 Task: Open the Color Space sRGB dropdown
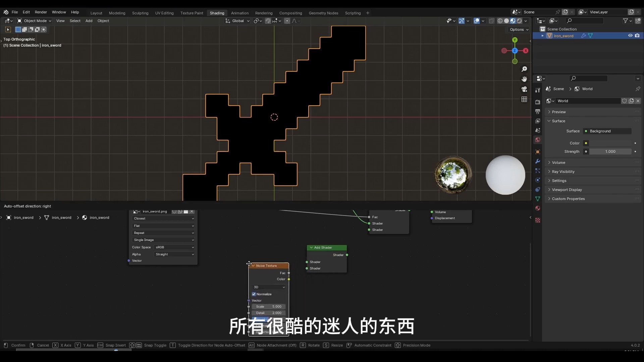pos(174,247)
